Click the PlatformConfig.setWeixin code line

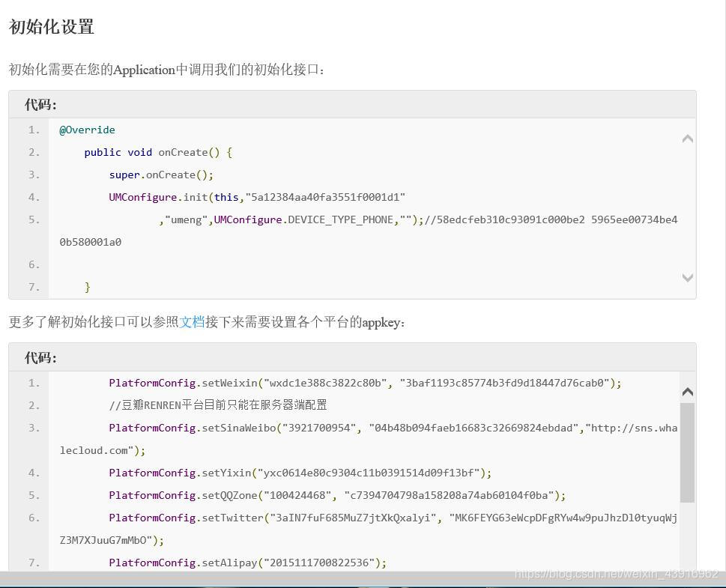pos(365,383)
